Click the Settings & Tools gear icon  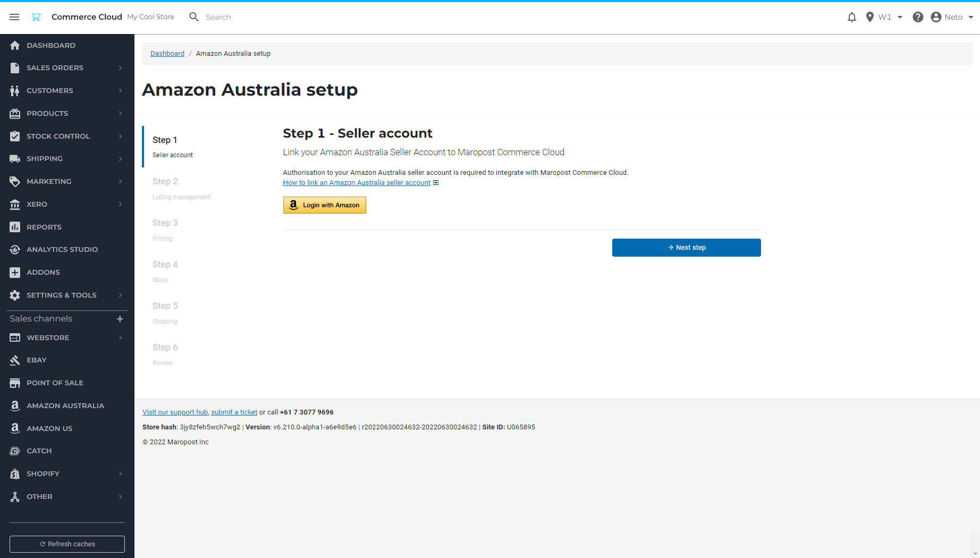coord(15,295)
